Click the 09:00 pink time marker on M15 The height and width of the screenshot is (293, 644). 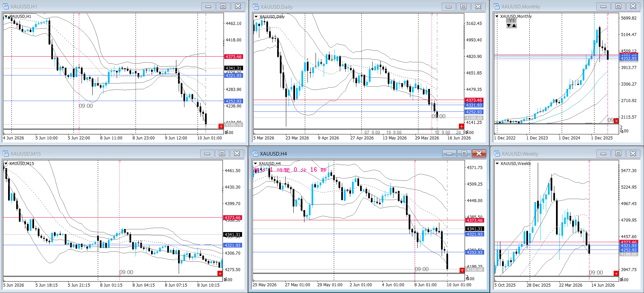tap(126, 272)
